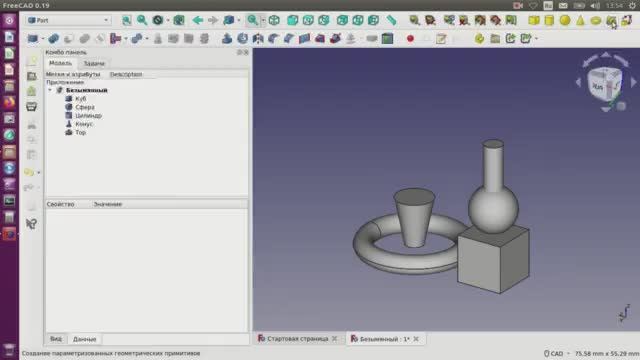Open the Shape builder tool
Screen dimensions: 640x360
coord(627,20)
